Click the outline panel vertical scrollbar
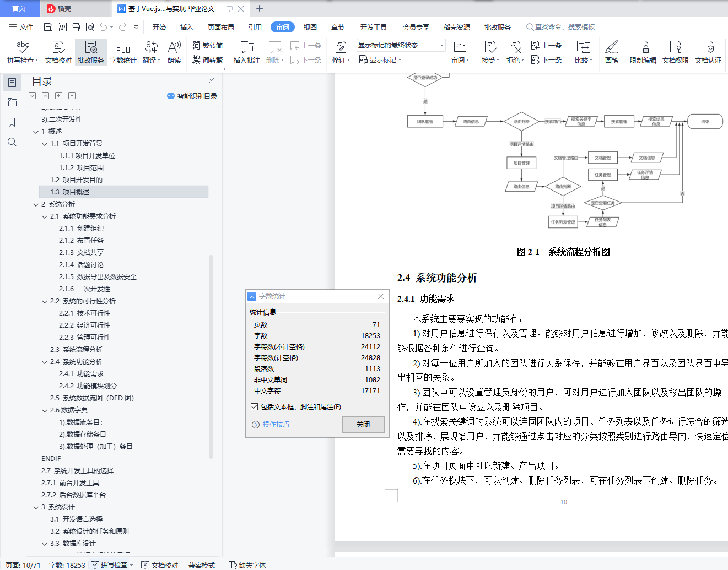This screenshot has height=570, width=728. [x=211, y=356]
